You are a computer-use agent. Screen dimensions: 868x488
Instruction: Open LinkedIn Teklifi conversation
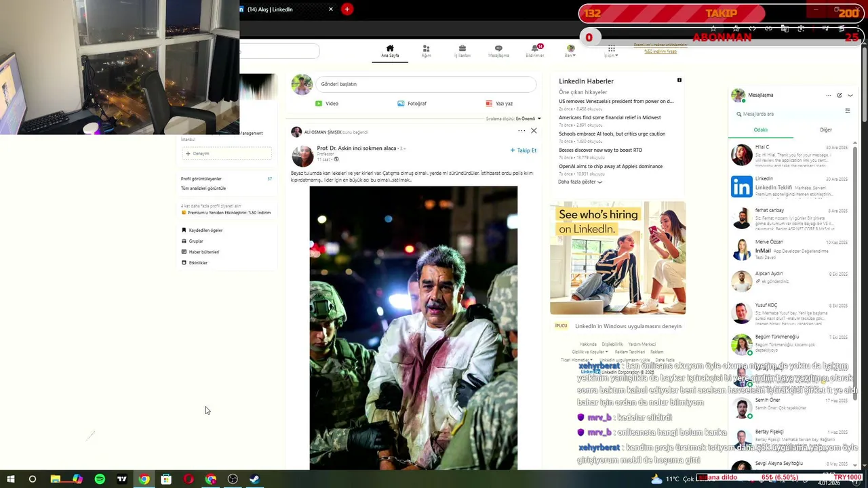point(791,187)
